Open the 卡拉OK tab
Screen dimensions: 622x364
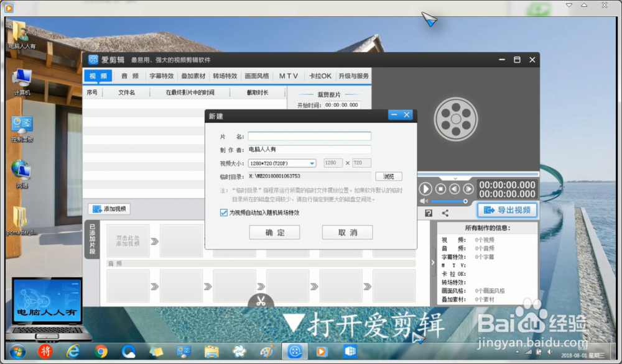(x=320, y=76)
